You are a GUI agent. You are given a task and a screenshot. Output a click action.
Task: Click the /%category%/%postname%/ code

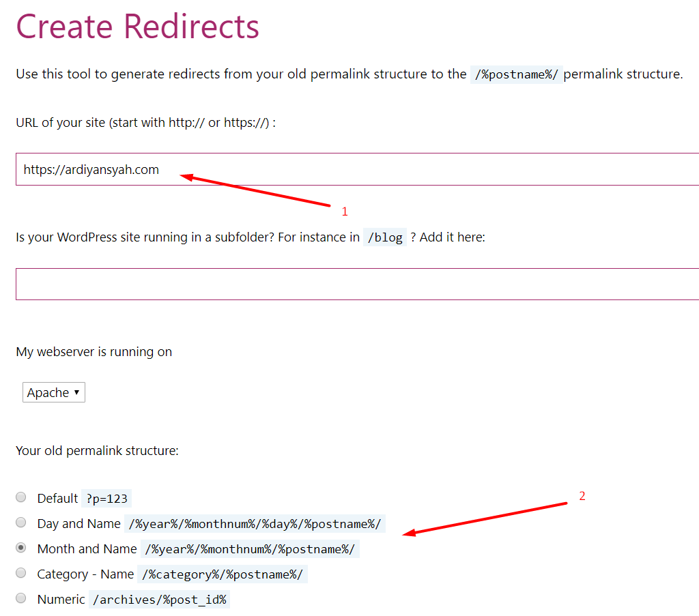[223, 574]
